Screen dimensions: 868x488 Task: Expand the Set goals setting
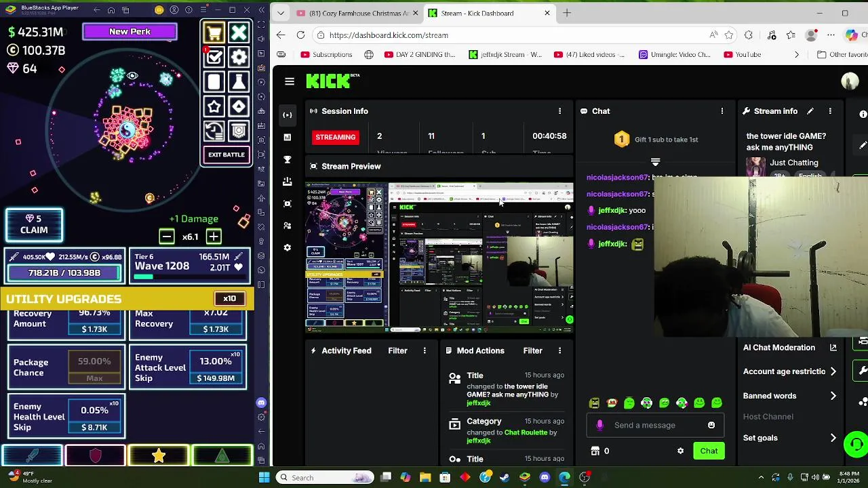point(790,438)
